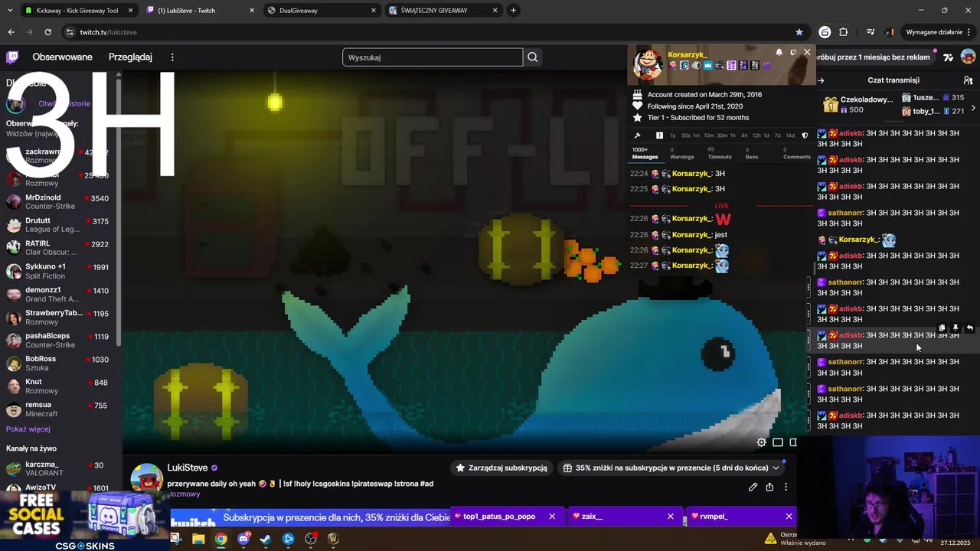Click the Chrome profile avatar in toolbar
The height and width of the screenshot is (551, 980).
889,32
